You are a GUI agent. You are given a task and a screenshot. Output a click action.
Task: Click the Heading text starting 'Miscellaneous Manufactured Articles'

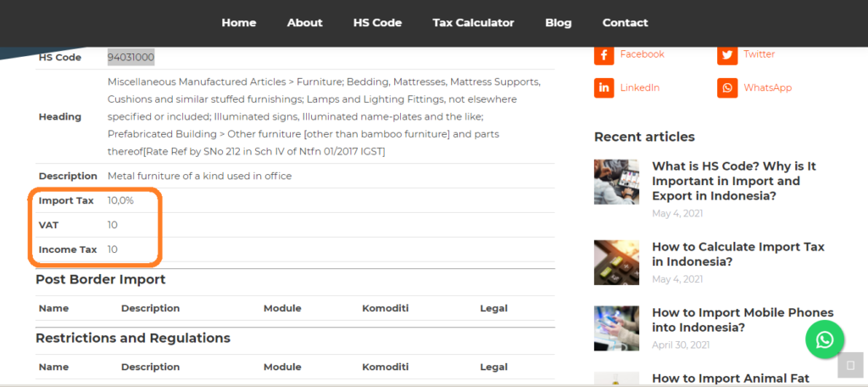point(324,117)
